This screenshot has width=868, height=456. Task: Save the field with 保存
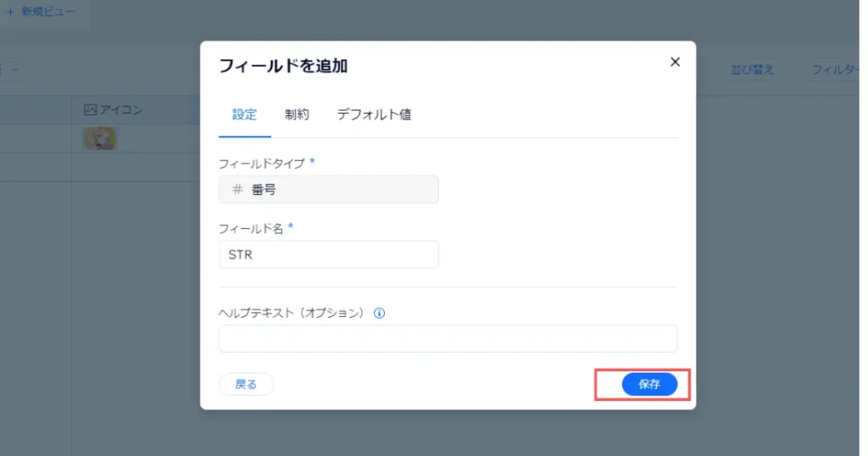649,384
